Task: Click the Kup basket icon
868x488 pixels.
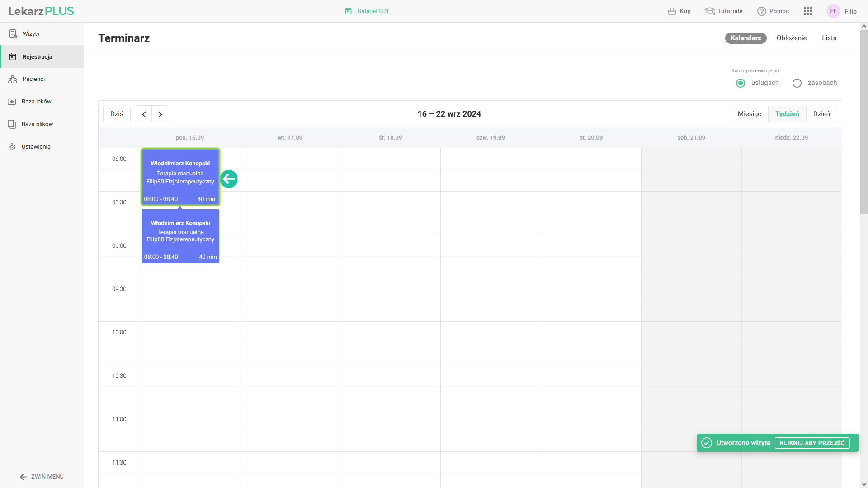Action: pyautogui.click(x=672, y=11)
